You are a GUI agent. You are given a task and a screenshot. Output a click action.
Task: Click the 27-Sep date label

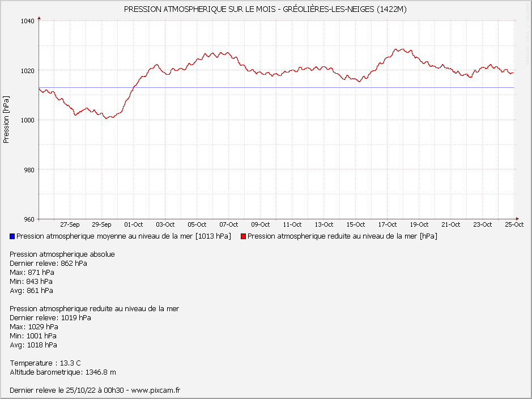pyautogui.click(x=70, y=224)
